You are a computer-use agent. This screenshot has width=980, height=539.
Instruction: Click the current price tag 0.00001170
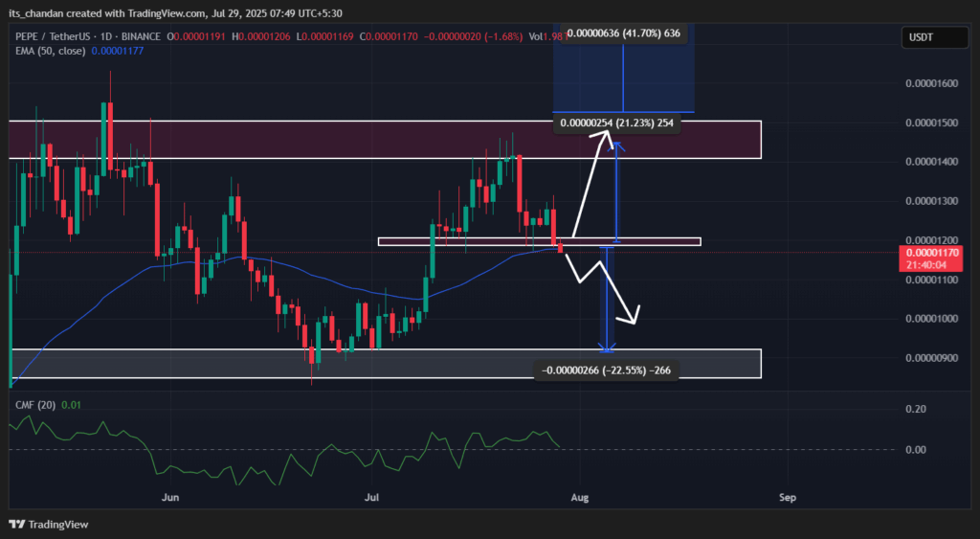point(931,254)
